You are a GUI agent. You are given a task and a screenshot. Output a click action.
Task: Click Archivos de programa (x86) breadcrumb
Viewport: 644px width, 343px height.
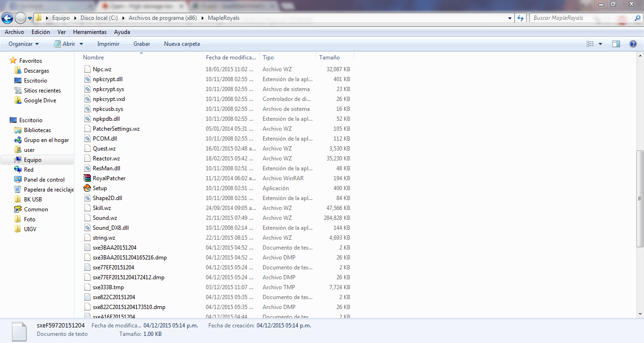click(x=163, y=18)
